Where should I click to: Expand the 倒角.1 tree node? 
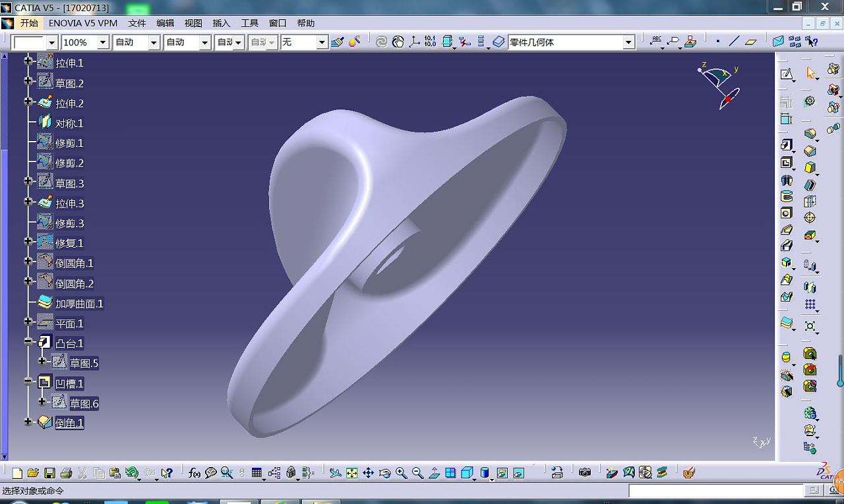click(28, 422)
